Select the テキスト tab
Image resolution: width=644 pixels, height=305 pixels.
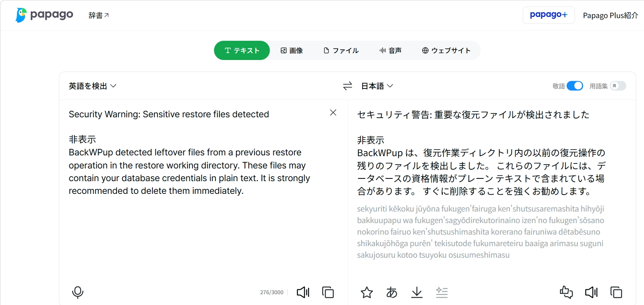[x=242, y=50]
